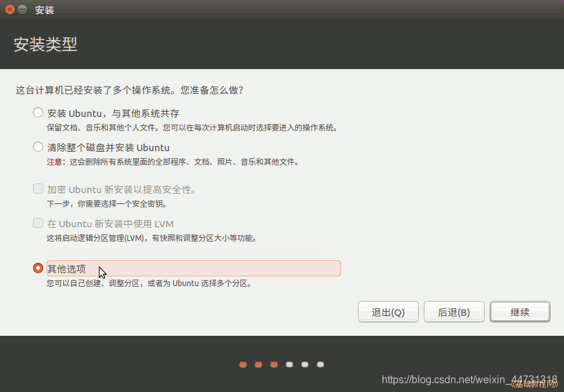Image resolution: width=564 pixels, height=392 pixels.
Task: Select install Ubuntu alongside other systems radio
Action: point(38,113)
